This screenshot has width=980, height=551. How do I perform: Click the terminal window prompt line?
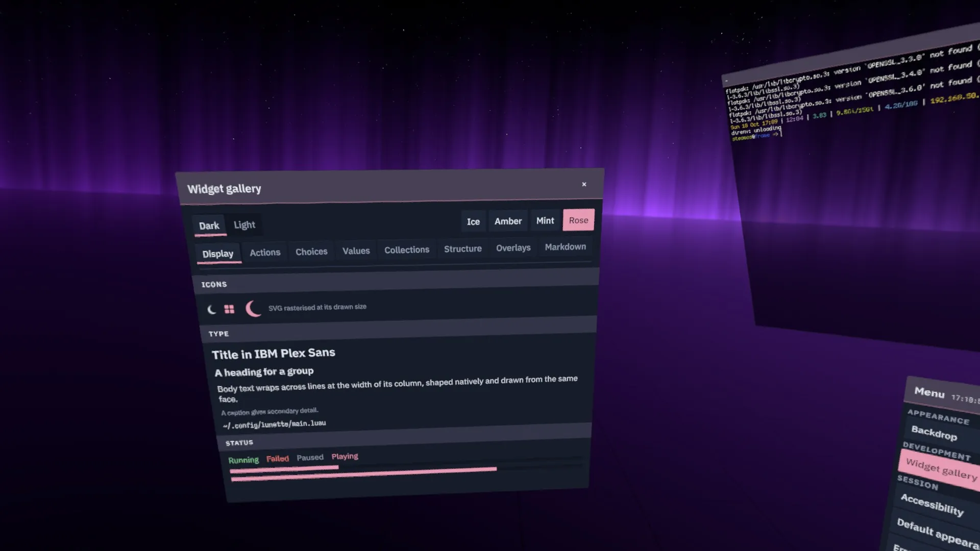click(x=756, y=136)
